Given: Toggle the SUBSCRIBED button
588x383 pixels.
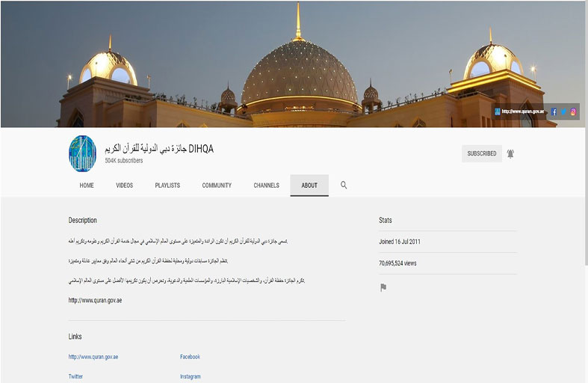Looking at the screenshot, I should 481,153.
